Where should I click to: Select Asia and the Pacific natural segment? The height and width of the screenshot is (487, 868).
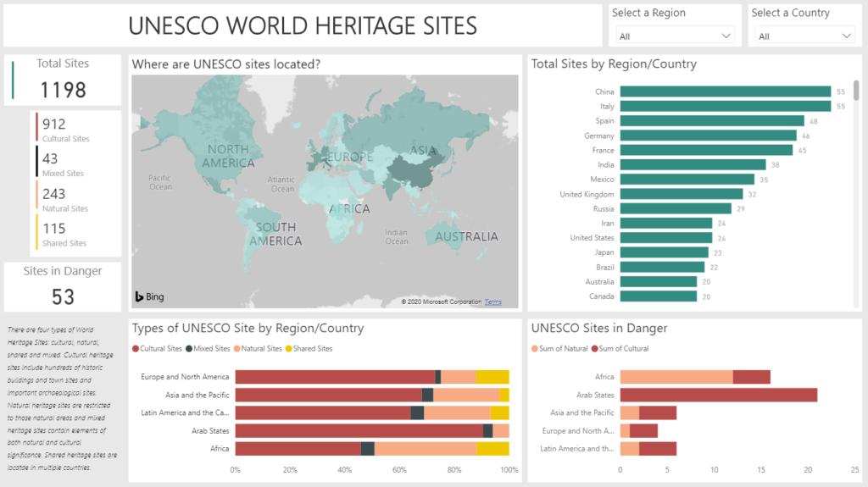467,396
